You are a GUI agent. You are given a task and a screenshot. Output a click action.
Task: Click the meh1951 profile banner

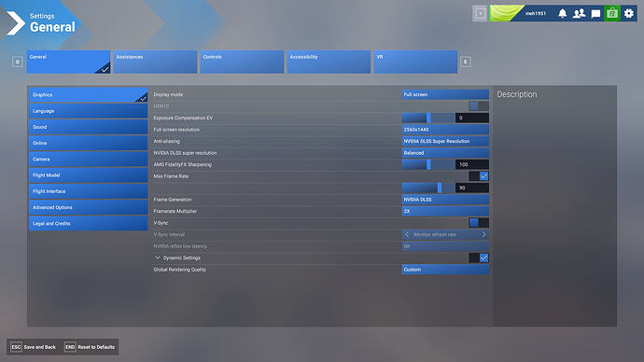coord(522,14)
